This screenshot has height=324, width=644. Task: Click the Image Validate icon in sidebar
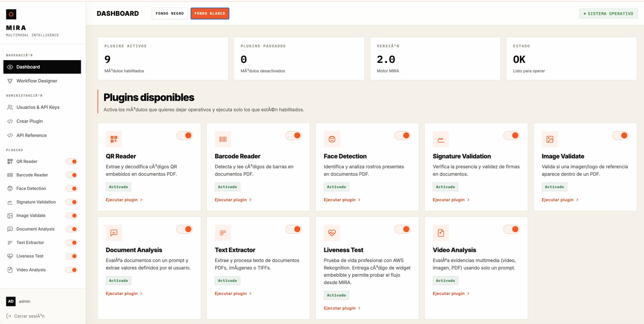pos(10,216)
